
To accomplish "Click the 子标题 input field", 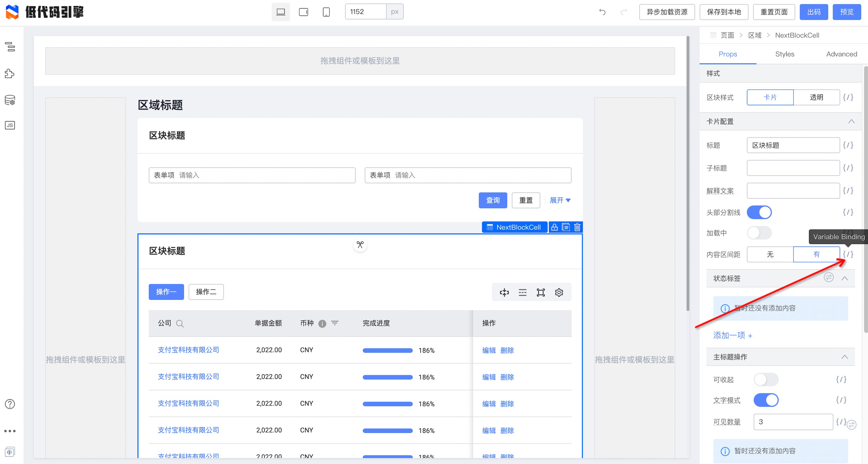I will (x=793, y=168).
